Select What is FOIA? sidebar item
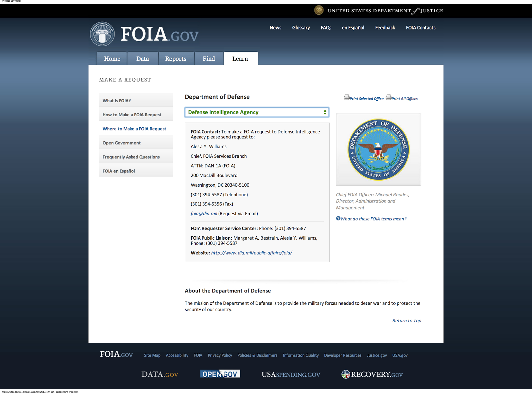Image resolution: width=532 pixels, height=393 pixels. pyautogui.click(x=136, y=100)
